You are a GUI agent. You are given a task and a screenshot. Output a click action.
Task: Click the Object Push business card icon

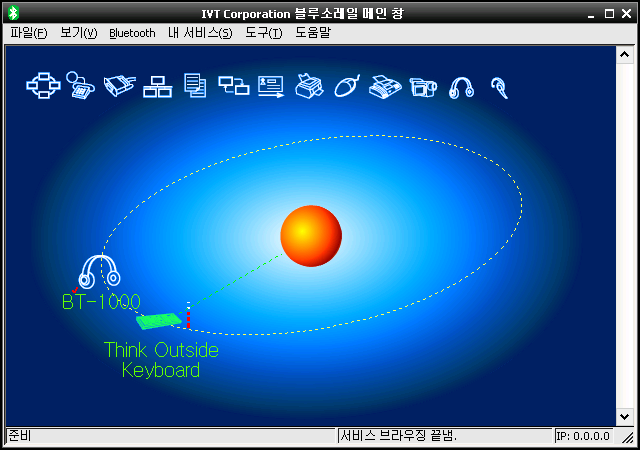pos(271,87)
